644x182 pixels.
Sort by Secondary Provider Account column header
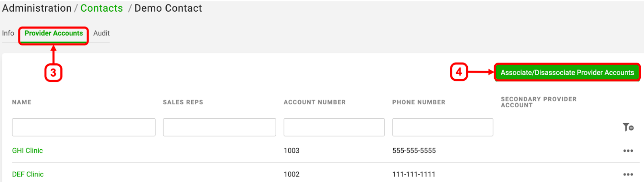click(x=539, y=102)
